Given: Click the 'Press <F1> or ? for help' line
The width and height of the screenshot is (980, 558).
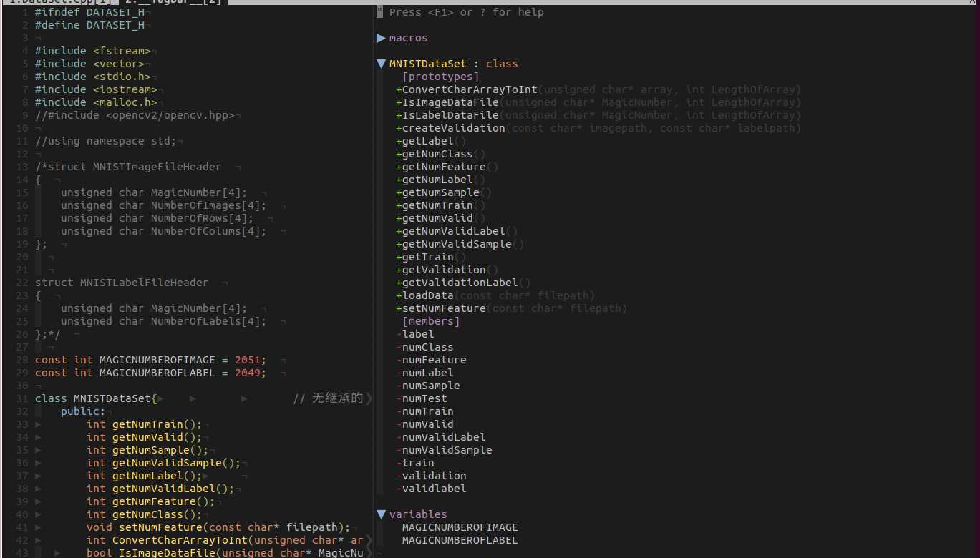Looking at the screenshot, I should 467,12.
